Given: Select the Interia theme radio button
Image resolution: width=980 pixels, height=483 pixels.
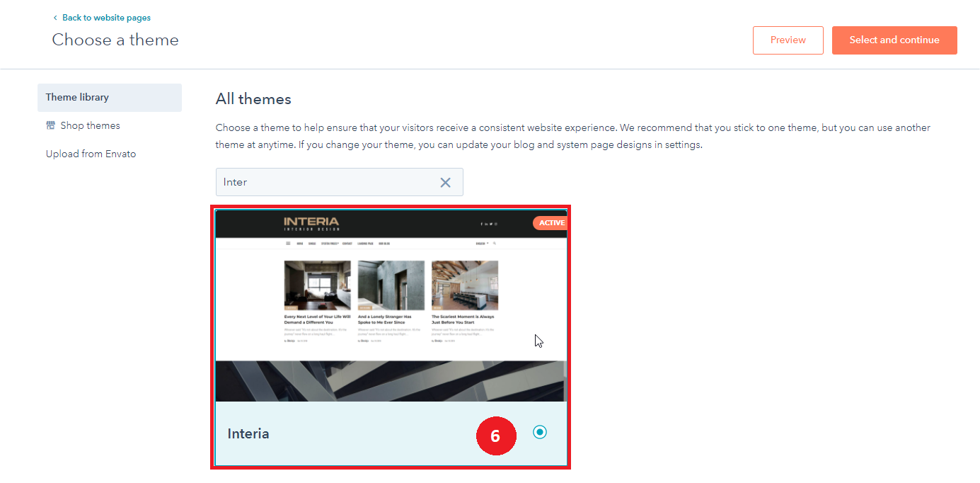Looking at the screenshot, I should (540, 432).
